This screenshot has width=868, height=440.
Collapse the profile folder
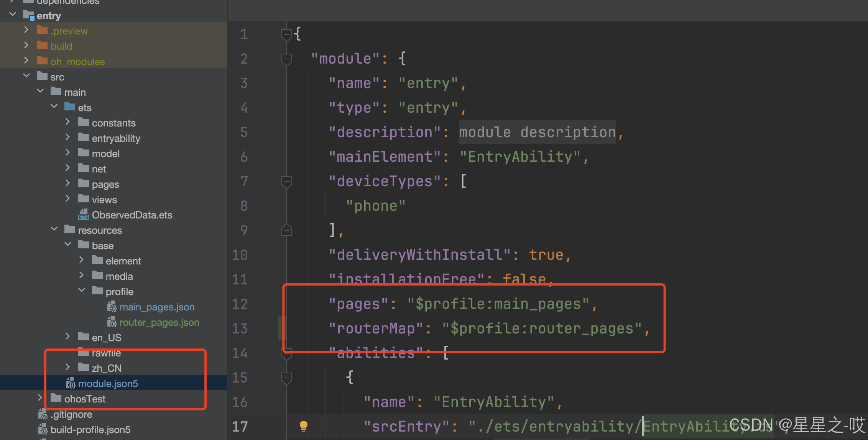point(82,291)
